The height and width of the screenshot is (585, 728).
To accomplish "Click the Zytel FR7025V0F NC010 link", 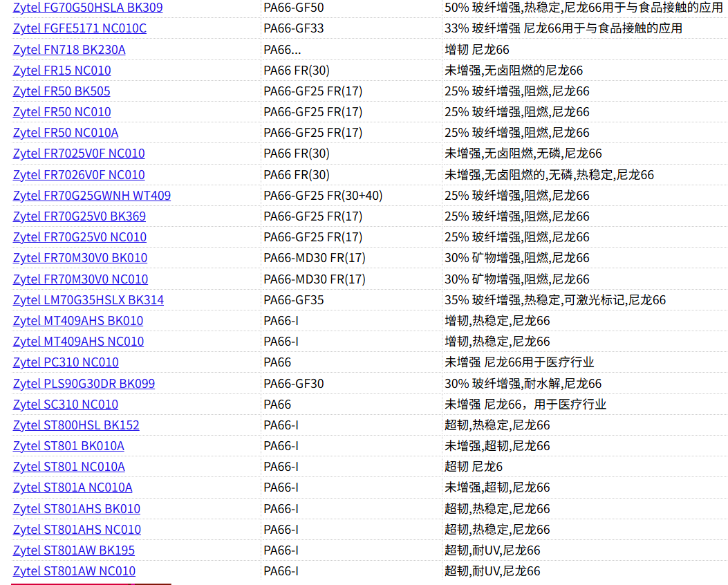I will [79, 154].
